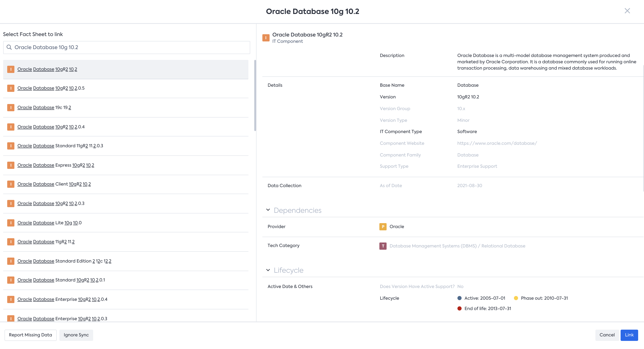Click the '10.x' version group value
Screen dimensions: 644x349
[x=461, y=109]
